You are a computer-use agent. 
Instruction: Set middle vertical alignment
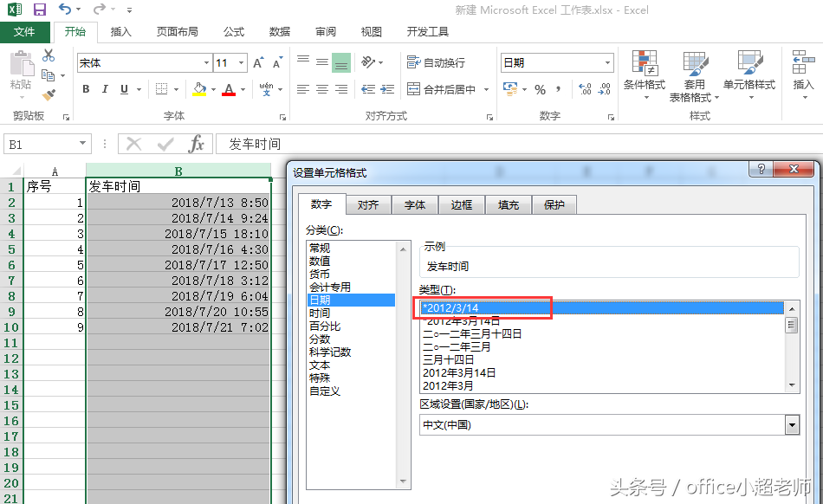pyautogui.click(x=322, y=61)
